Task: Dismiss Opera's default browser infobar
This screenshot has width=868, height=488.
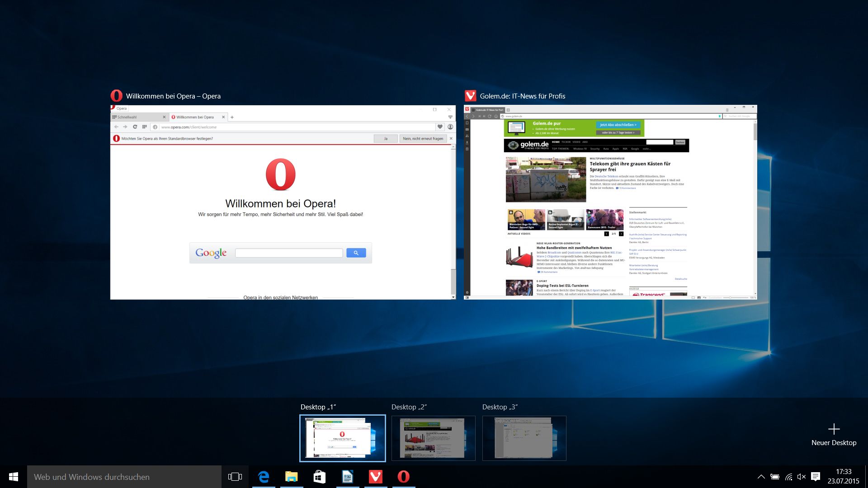Action: click(x=451, y=139)
